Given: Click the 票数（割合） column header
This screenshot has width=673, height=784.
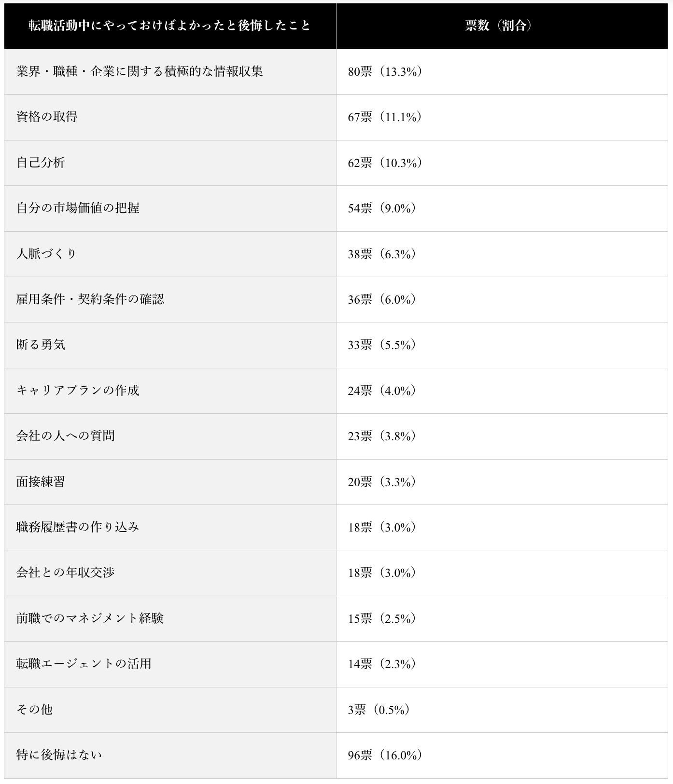Looking at the screenshot, I should click(x=502, y=26).
